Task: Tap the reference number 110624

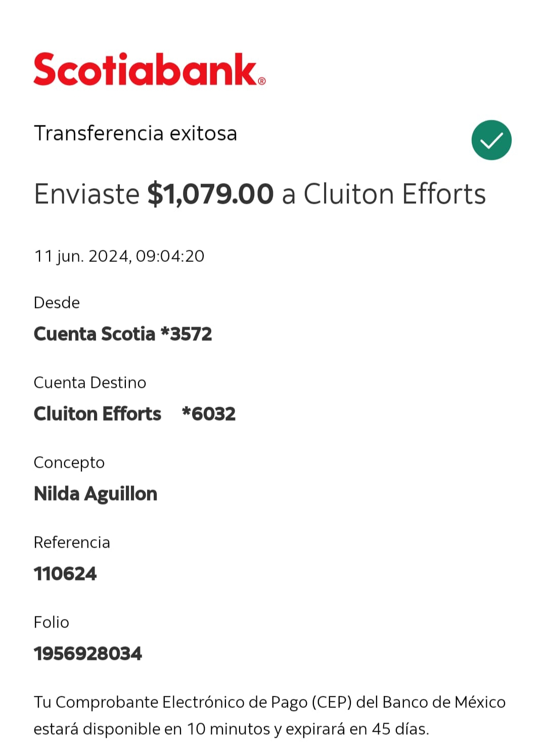Action: [65, 574]
